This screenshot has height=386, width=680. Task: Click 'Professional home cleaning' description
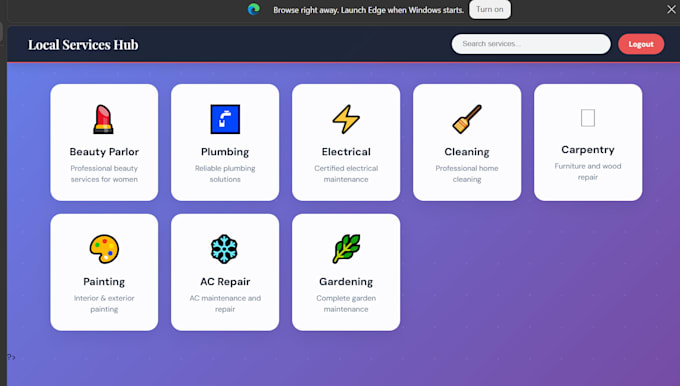tap(467, 173)
